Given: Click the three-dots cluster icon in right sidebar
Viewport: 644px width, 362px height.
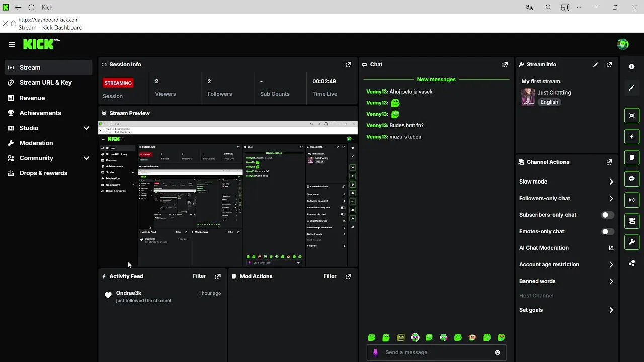Looking at the screenshot, I should click(x=632, y=263).
